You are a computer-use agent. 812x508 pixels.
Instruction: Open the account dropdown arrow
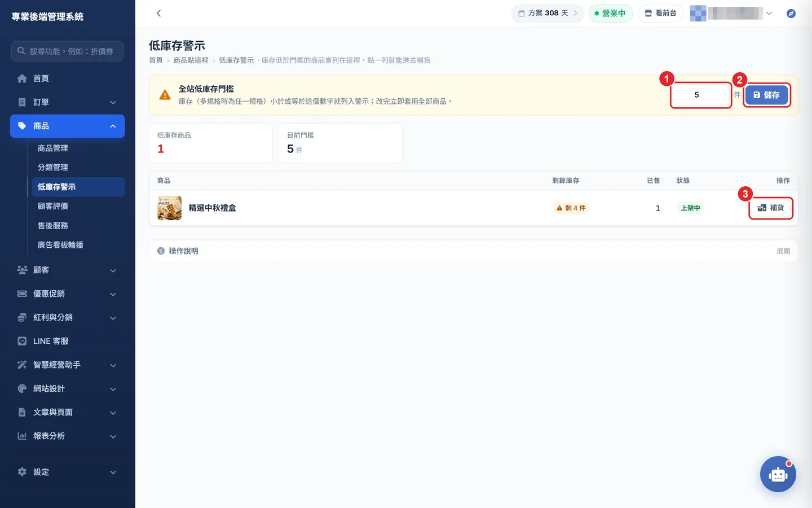(x=769, y=14)
